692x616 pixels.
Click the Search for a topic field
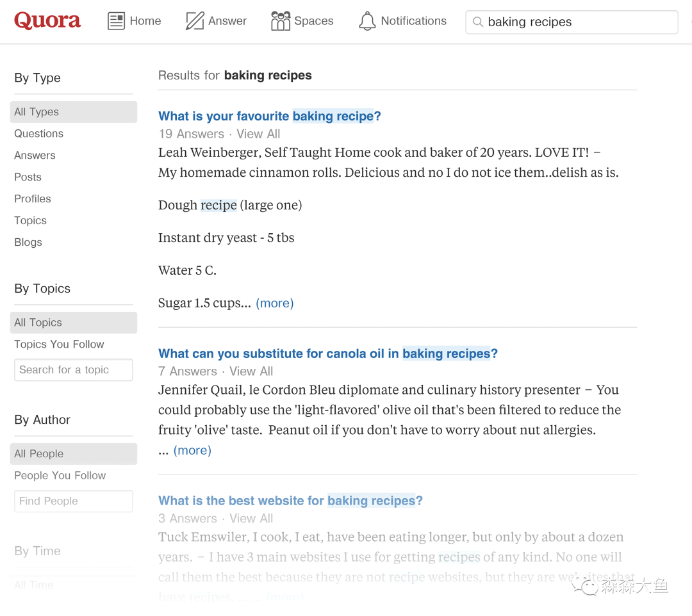coord(73,369)
